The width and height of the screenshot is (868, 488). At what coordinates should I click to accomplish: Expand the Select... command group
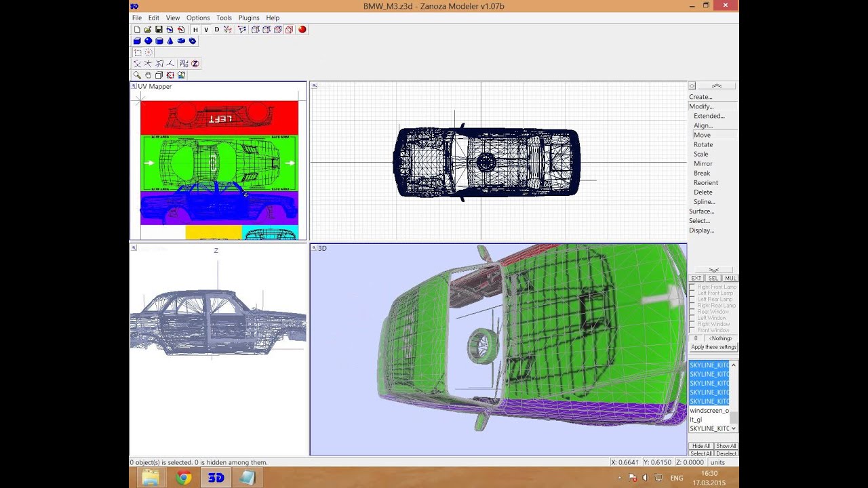700,221
